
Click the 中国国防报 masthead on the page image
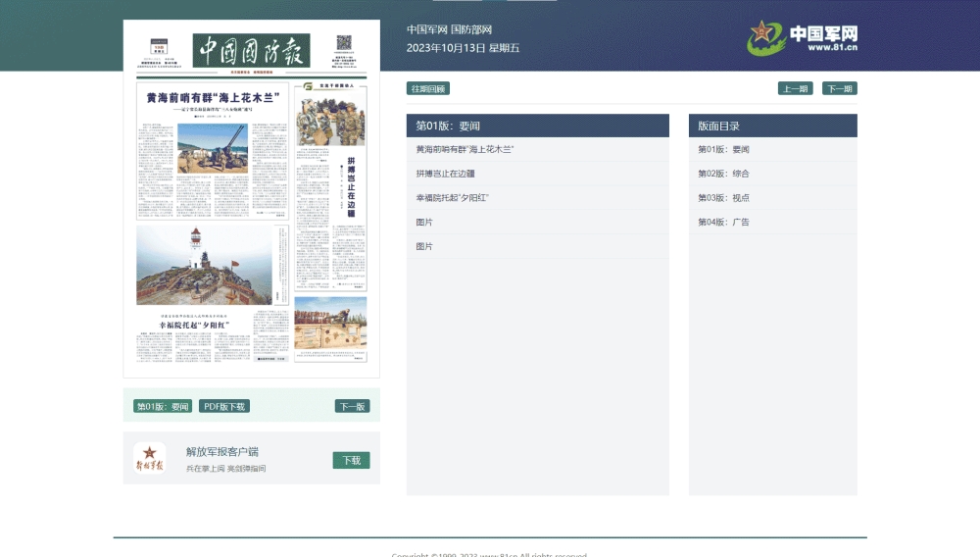[251, 51]
